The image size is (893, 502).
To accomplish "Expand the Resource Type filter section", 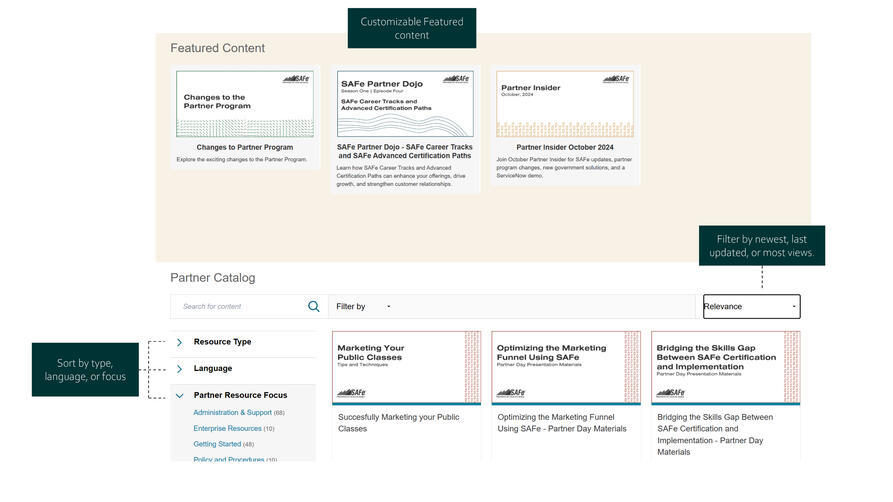I will (222, 342).
